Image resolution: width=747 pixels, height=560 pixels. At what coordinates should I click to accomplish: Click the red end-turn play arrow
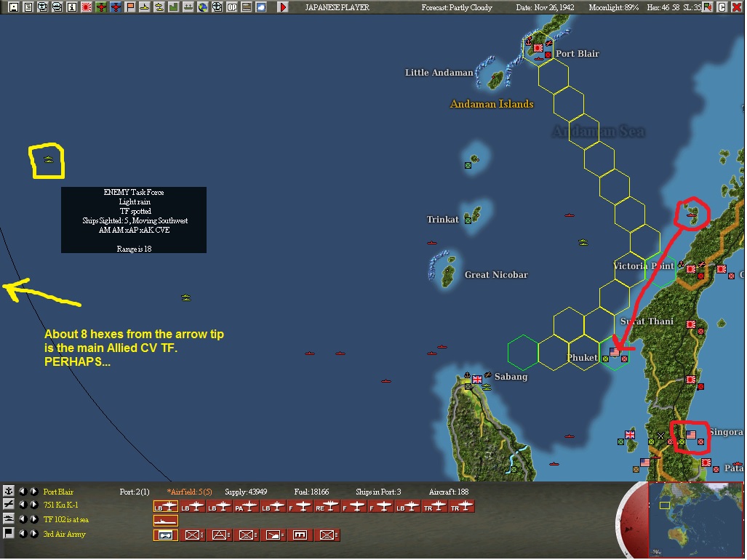click(x=283, y=7)
